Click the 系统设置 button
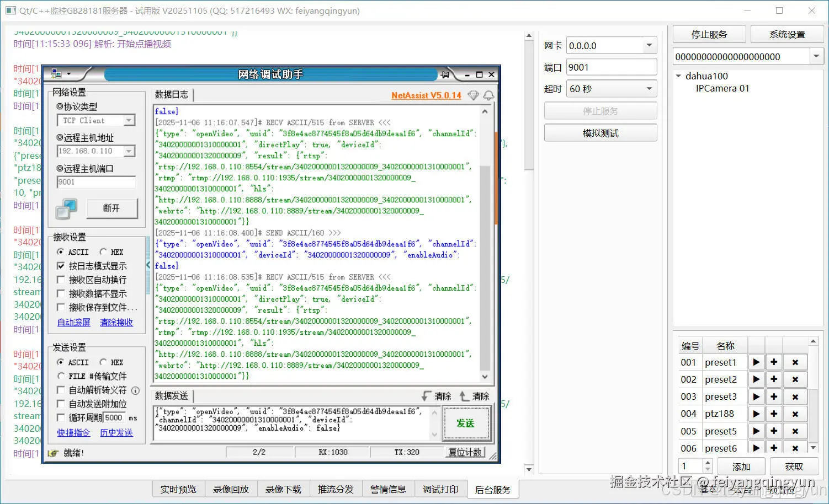 [787, 34]
